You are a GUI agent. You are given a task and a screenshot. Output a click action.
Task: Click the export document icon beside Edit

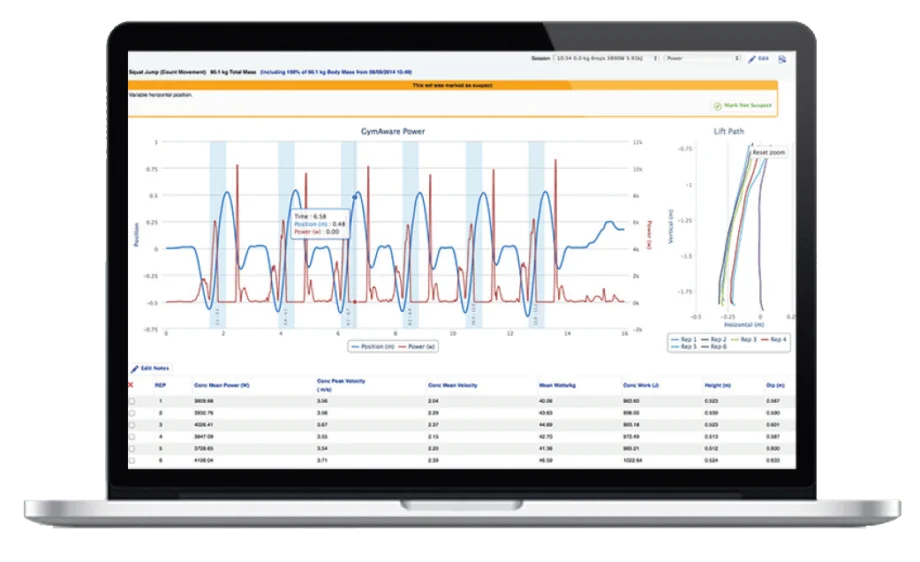pos(782,59)
